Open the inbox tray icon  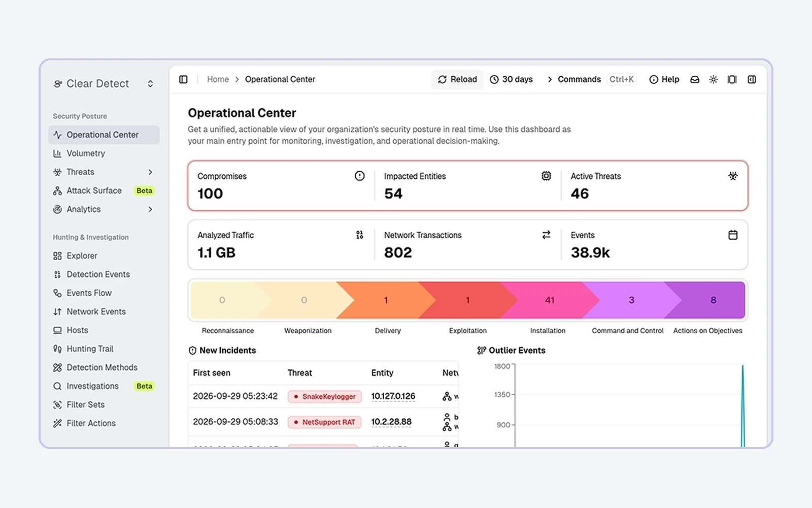click(x=695, y=79)
